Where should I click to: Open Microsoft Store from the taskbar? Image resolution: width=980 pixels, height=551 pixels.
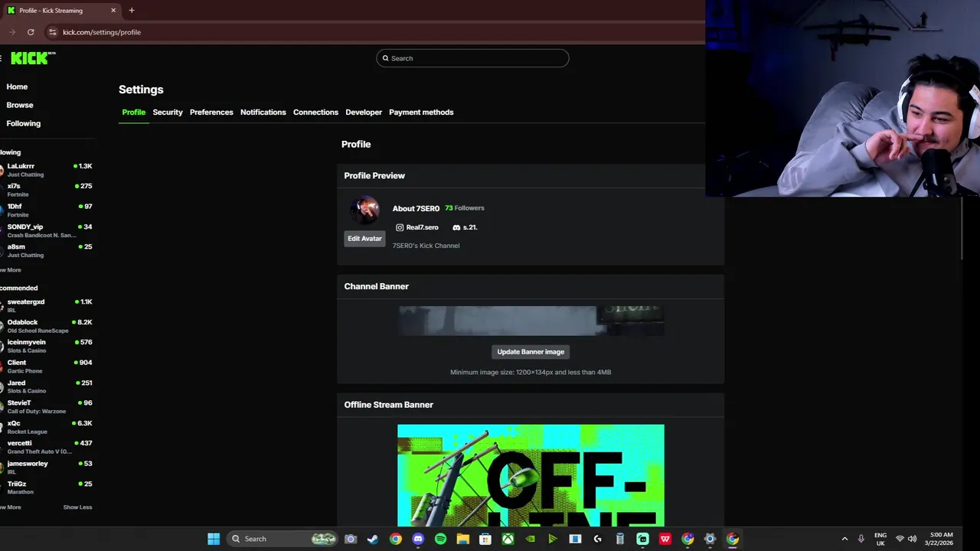tap(485, 539)
